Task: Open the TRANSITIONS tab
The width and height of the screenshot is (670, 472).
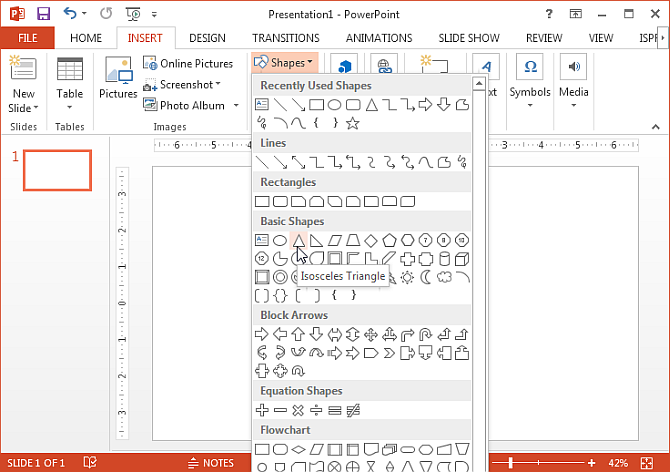Action: click(x=285, y=38)
